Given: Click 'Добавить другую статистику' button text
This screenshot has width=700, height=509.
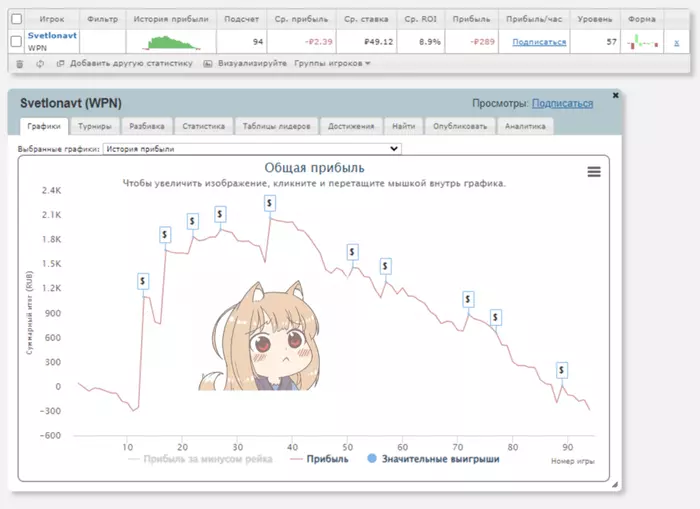Looking at the screenshot, I should pyautogui.click(x=131, y=63).
